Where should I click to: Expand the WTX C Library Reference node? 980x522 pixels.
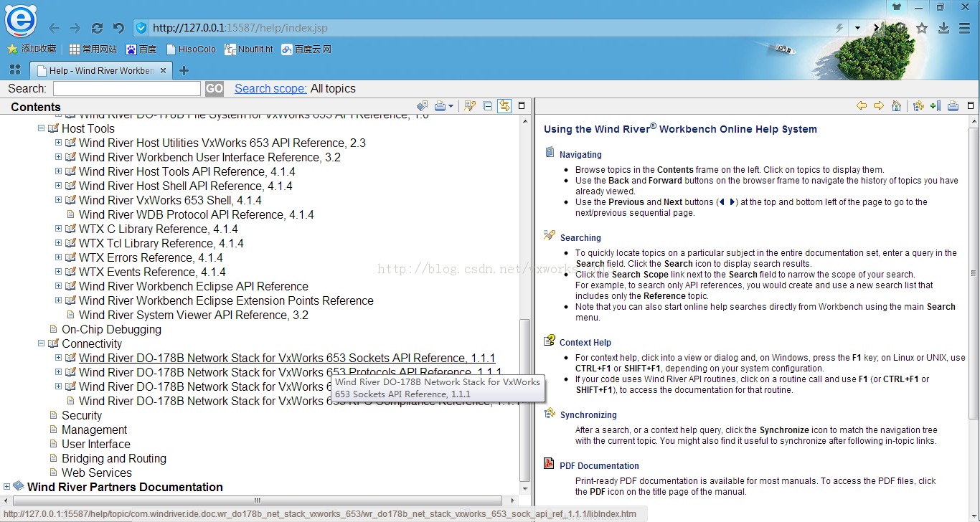tap(58, 229)
